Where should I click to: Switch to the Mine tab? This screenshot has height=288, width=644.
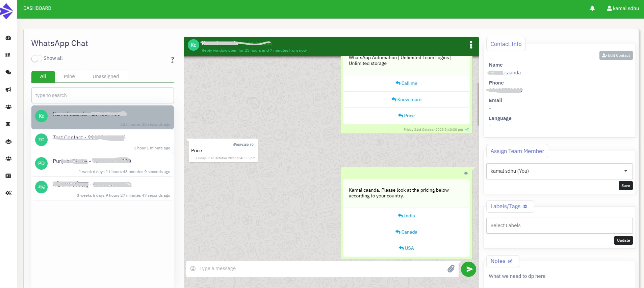[69, 76]
